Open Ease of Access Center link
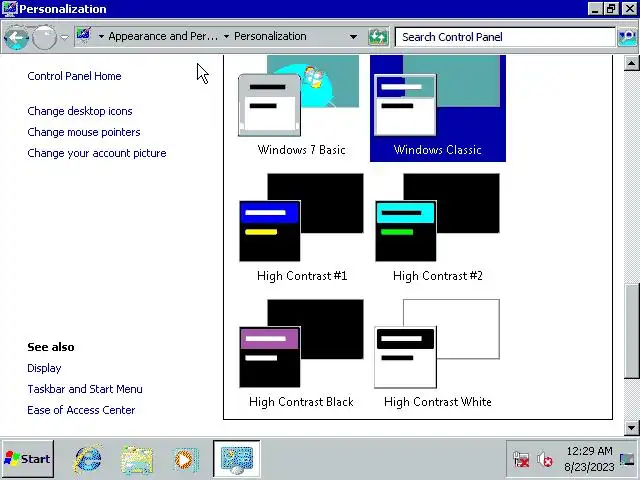The width and height of the screenshot is (640, 480). 81,410
